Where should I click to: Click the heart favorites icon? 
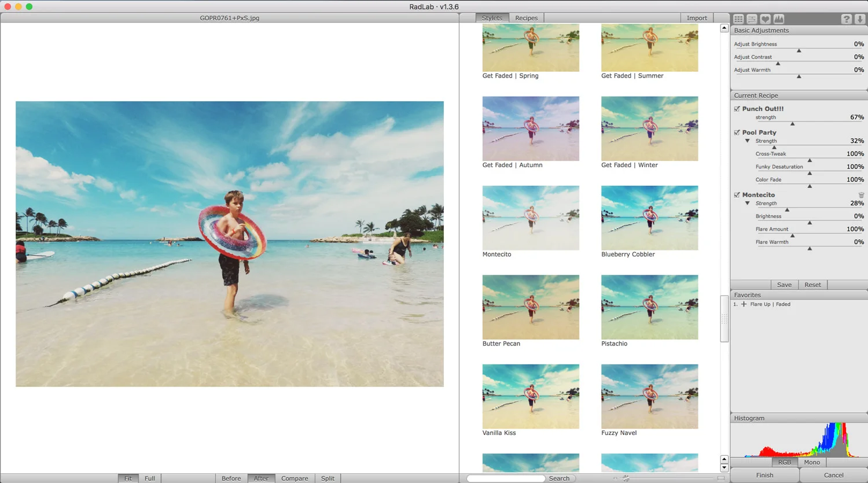click(x=765, y=19)
